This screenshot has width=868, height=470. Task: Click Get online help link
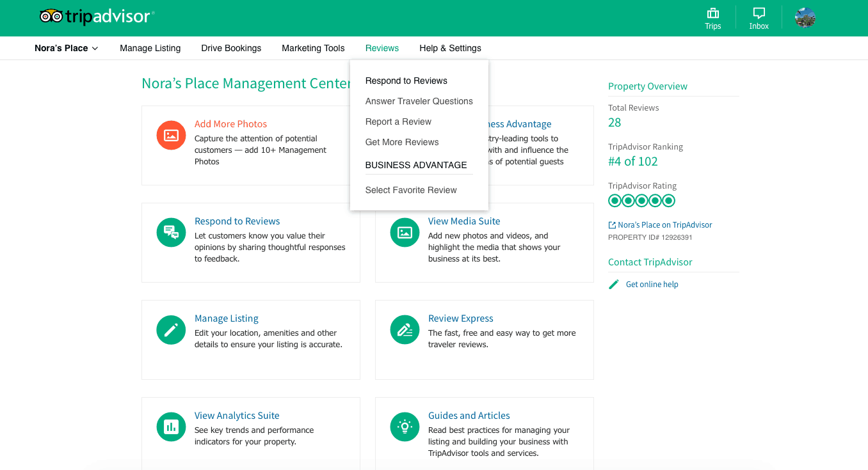652,285
